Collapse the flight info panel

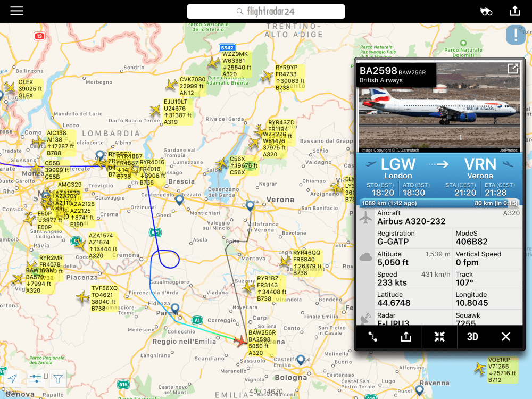coord(439,337)
